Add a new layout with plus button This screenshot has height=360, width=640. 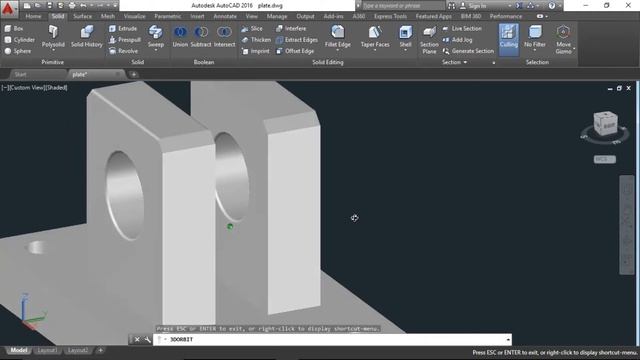(100, 350)
